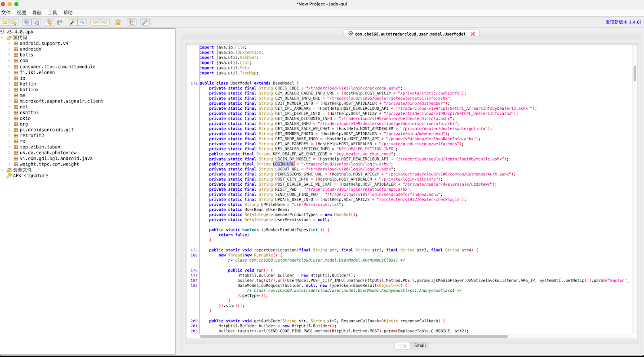Toggle the Sync with editor icon

coord(49,22)
